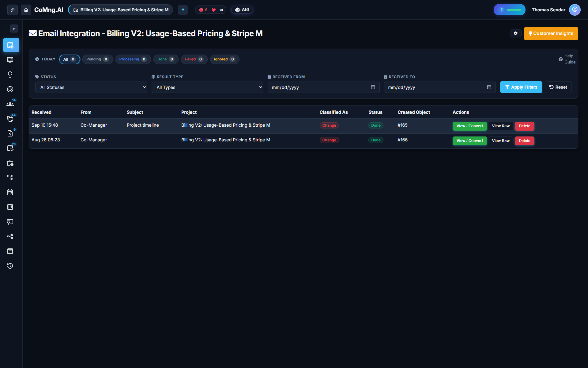Click the link icon in top bar

pos(13,10)
